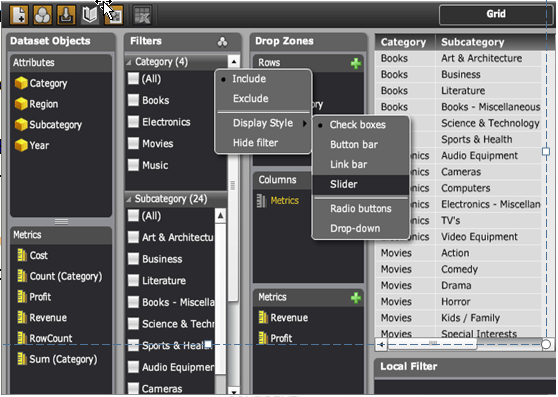This screenshot has width=558, height=397.
Task: Check the Electronics category checkbox
Action: tap(133, 122)
